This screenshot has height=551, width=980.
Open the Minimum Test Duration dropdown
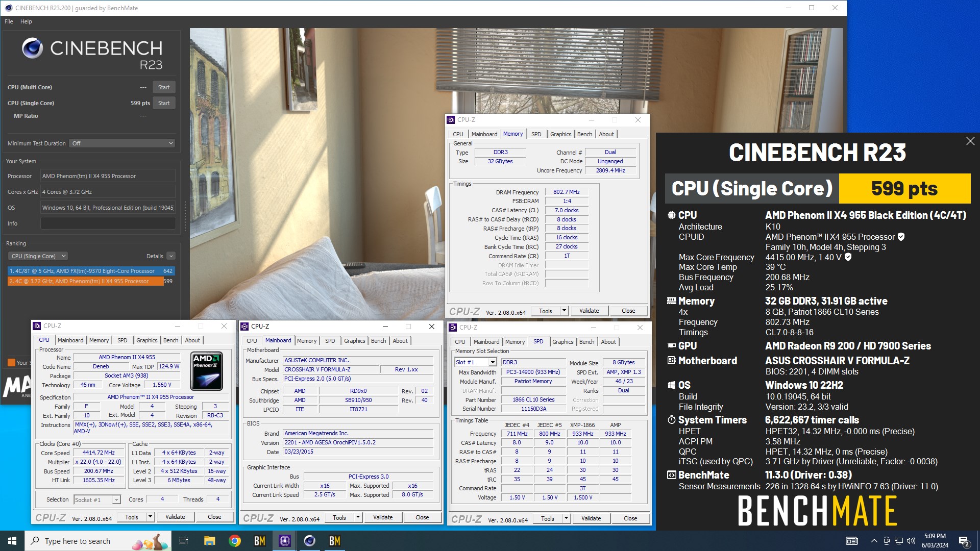[x=122, y=143]
